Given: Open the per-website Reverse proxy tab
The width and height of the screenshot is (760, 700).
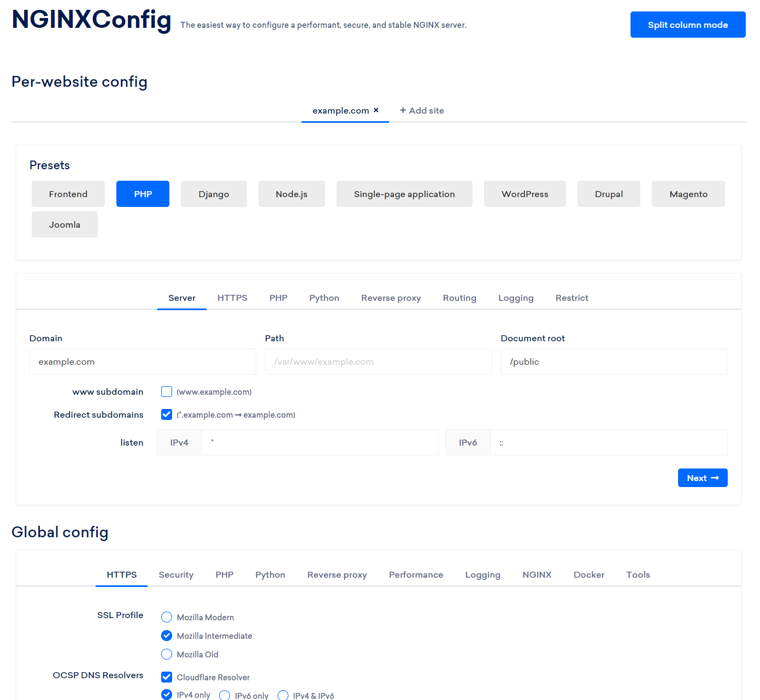Looking at the screenshot, I should 391,298.
